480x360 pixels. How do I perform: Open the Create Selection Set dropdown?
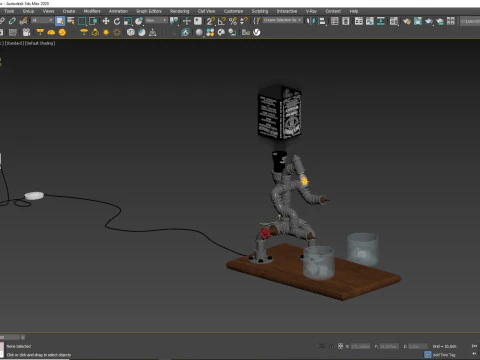[282, 21]
